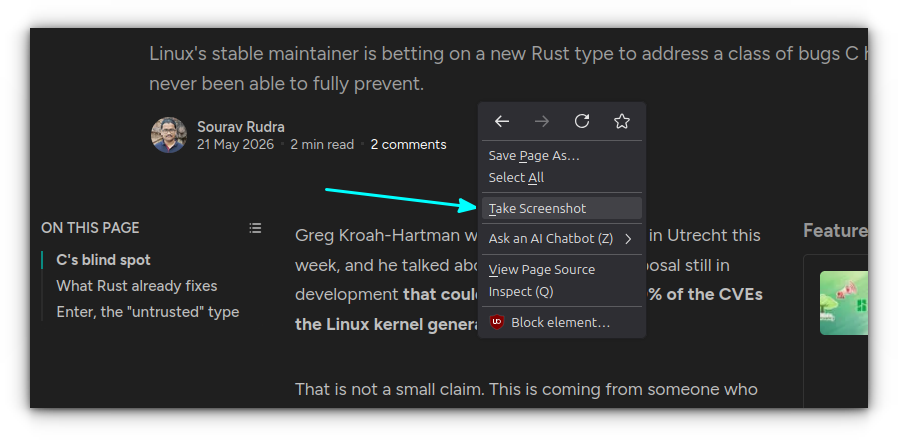Click the Back arrow in context menu
Viewport: 898px width, 440px height.
(x=502, y=121)
